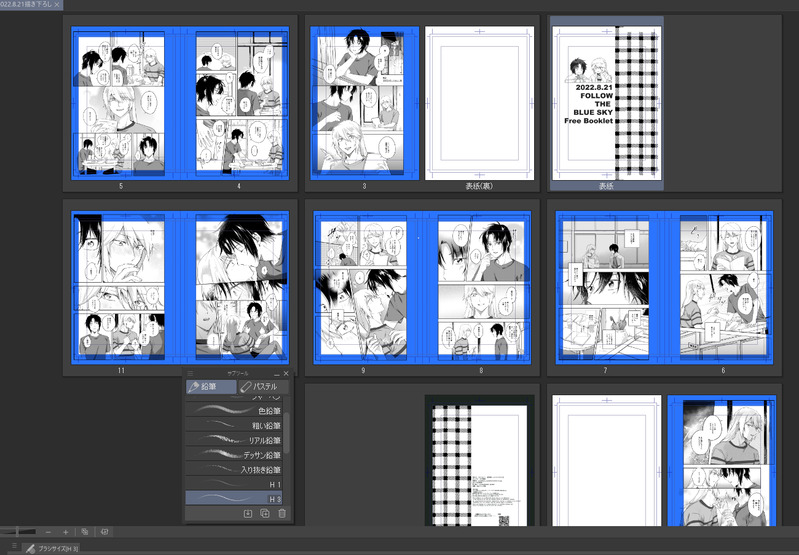The height and width of the screenshot is (555, 799).
Task: Click the duplicate sub tool icon
Action: (265, 513)
